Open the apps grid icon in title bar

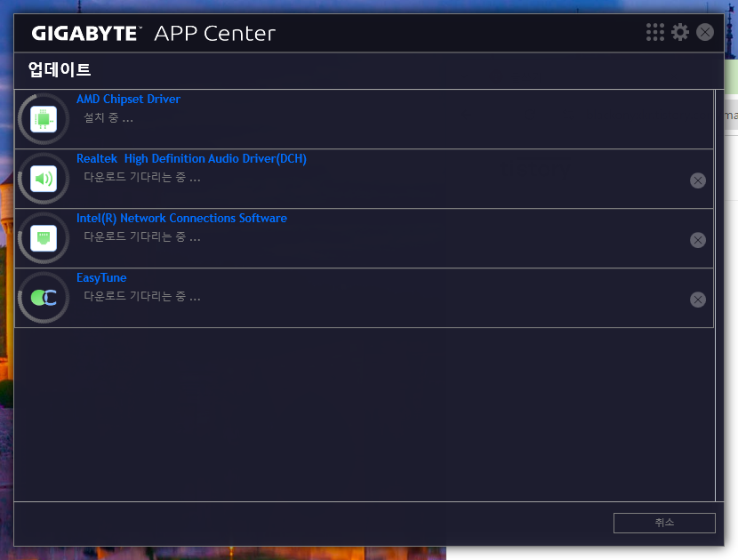[x=654, y=33]
